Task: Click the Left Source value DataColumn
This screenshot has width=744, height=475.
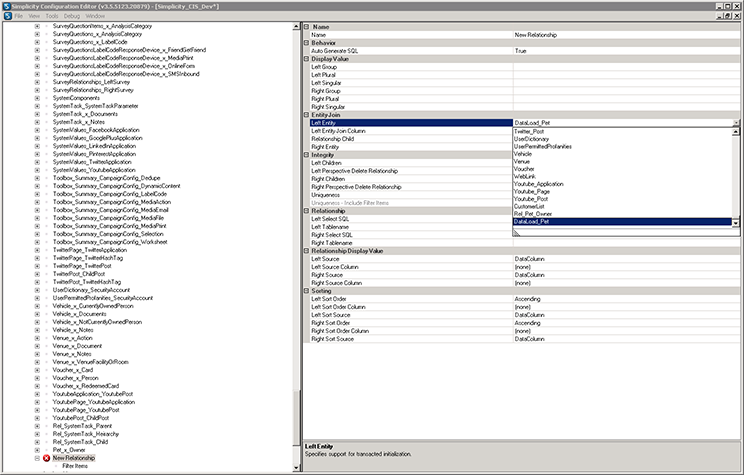Action: 626,259
